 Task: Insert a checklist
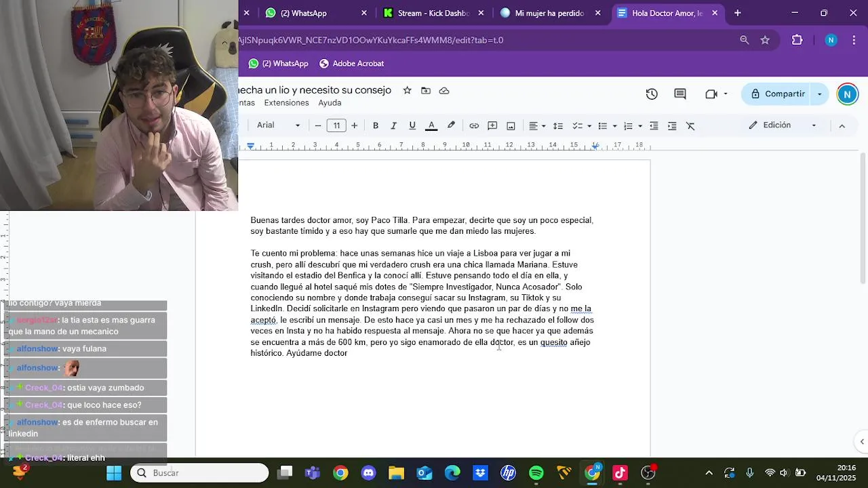(x=577, y=125)
